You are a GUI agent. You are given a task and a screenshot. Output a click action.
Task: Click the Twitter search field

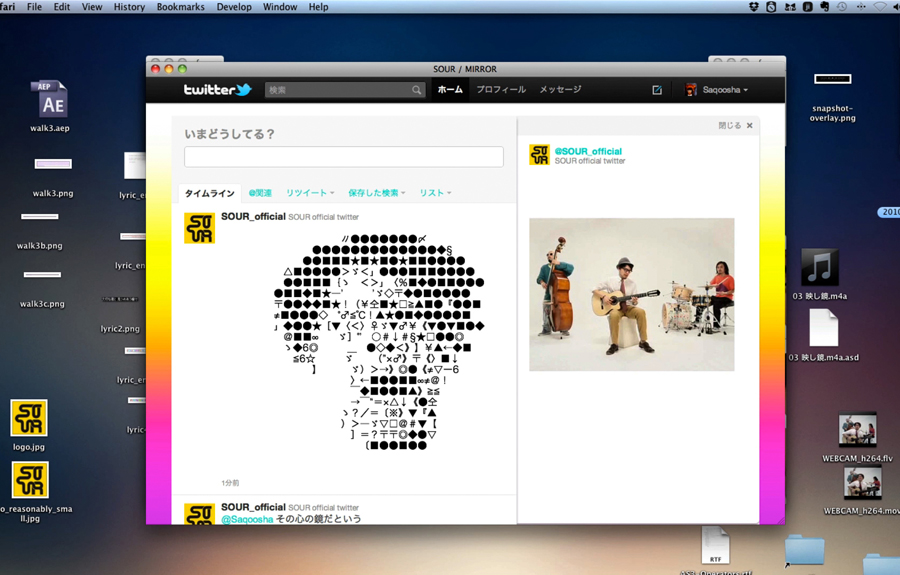pos(344,90)
